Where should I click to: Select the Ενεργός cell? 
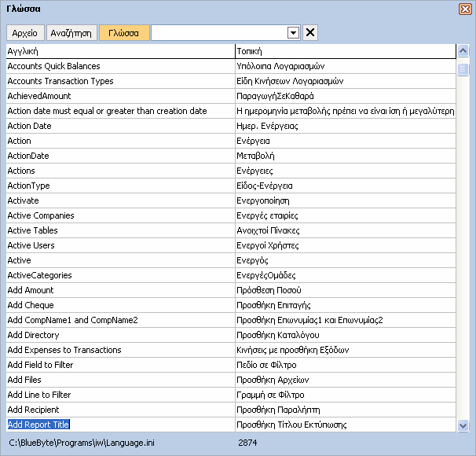pyautogui.click(x=346, y=260)
